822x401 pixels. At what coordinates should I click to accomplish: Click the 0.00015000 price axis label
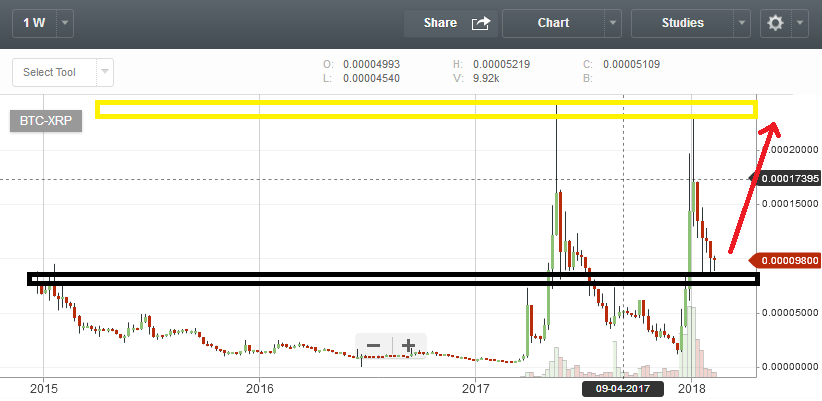click(790, 203)
